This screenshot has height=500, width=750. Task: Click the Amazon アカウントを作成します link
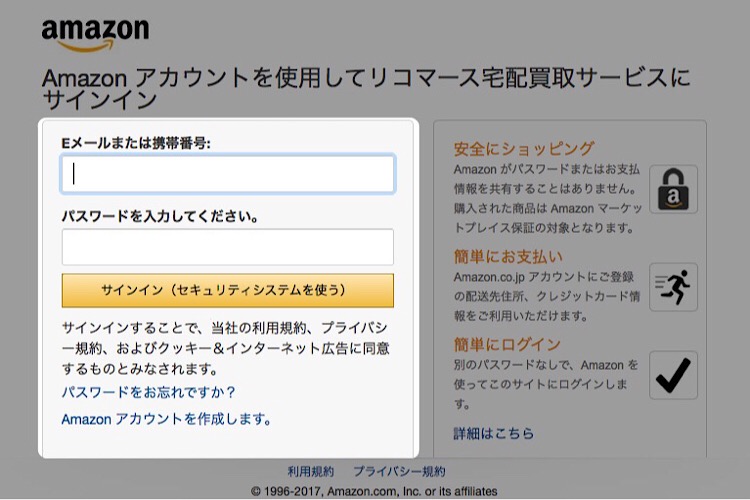[166, 419]
